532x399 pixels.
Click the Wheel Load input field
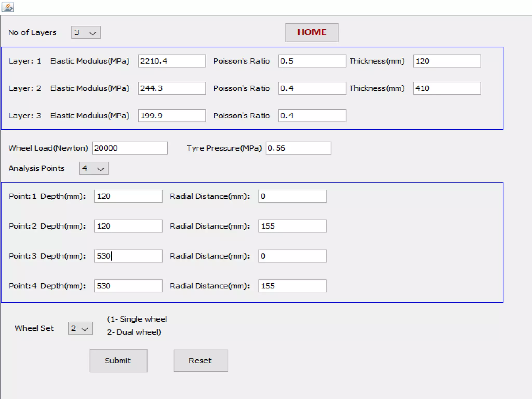(x=130, y=148)
